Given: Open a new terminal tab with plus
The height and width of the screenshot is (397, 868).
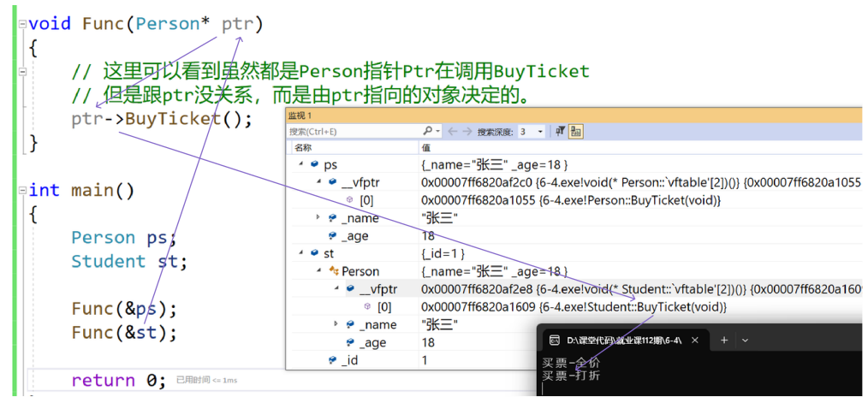Looking at the screenshot, I should click(724, 340).
